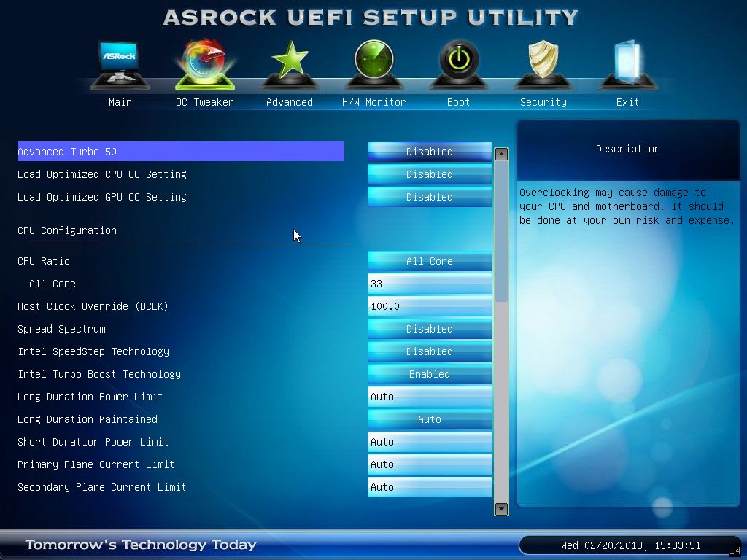Change CPU Ratio All Core option
This screenshot has width=747, height=560.
[x=429, y=261]
